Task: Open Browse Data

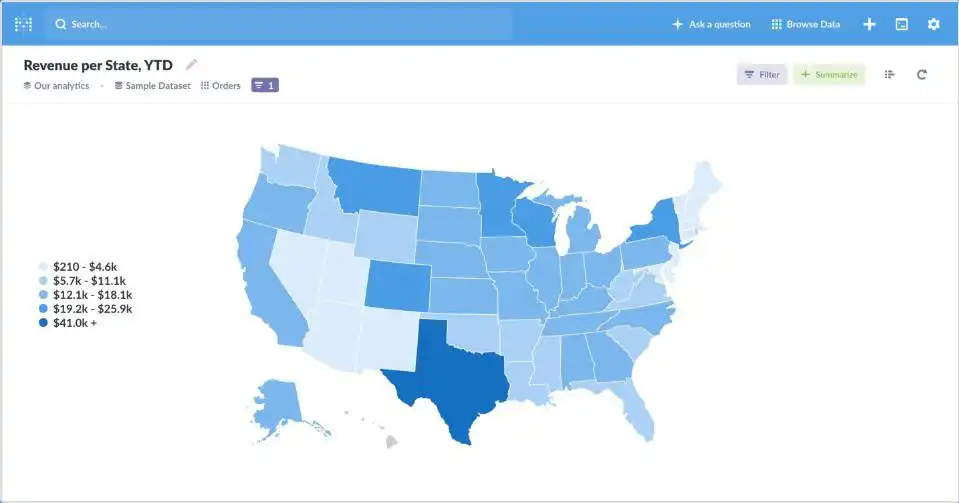Action: [x=805, y=24]
